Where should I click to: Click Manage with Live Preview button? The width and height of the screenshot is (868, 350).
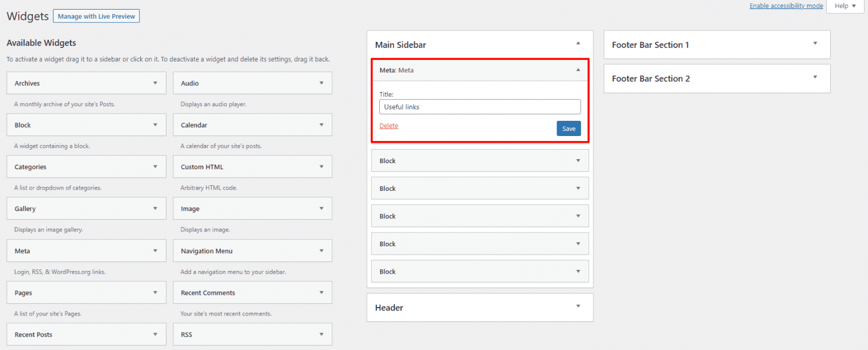96,16
